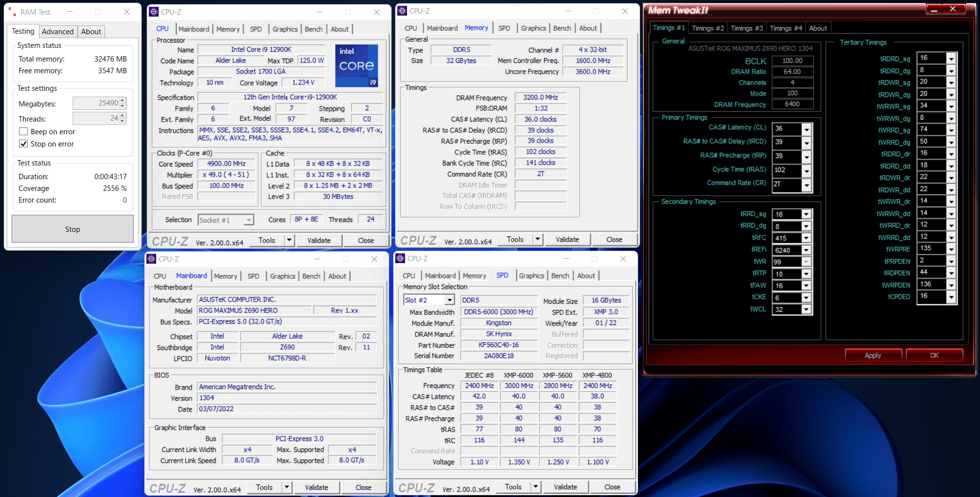
Task: Click the CPU-Z title icon in the Mainboard tab window
Action: [x=151, y=259]
